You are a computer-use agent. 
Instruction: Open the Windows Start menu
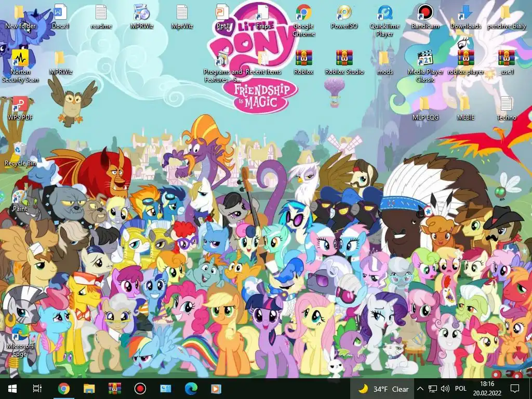tap(12, 389)
